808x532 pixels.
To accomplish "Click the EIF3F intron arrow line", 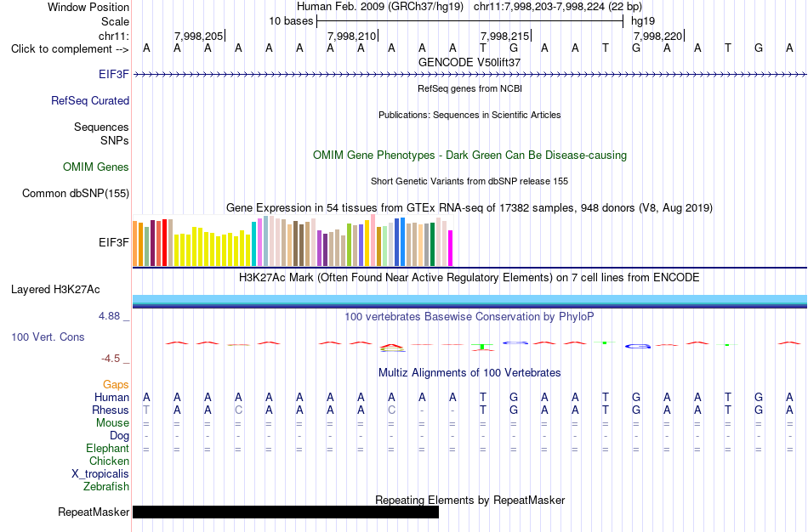I will point(469,75).
